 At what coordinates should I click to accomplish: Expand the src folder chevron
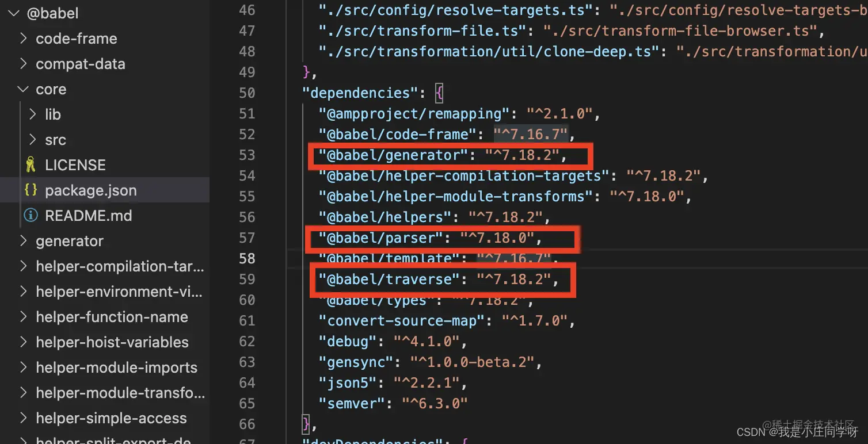click(x=32, y=140)
